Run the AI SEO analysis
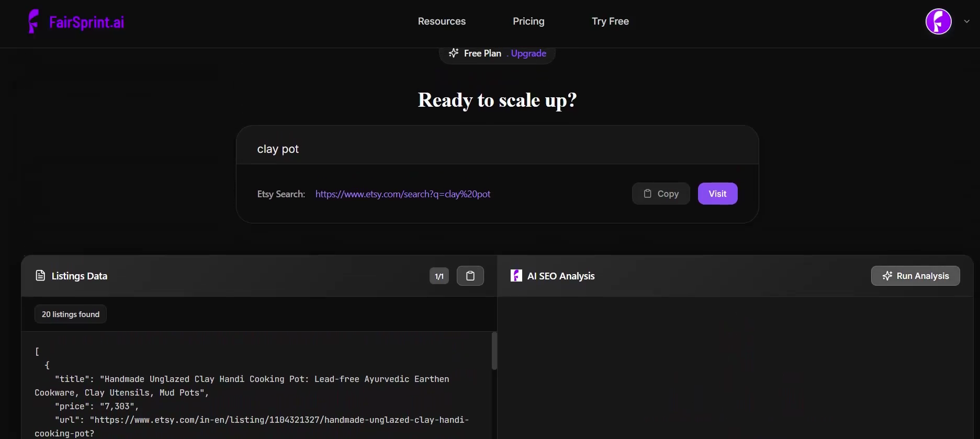 915,276
